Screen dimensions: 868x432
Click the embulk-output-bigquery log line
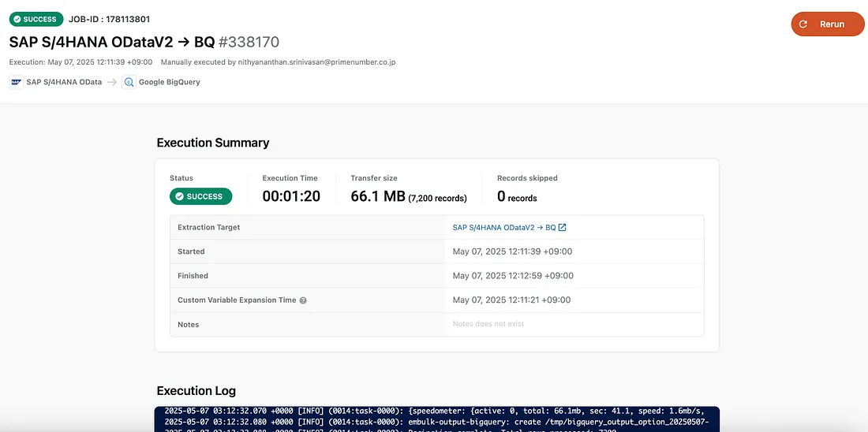click(437, 422)
